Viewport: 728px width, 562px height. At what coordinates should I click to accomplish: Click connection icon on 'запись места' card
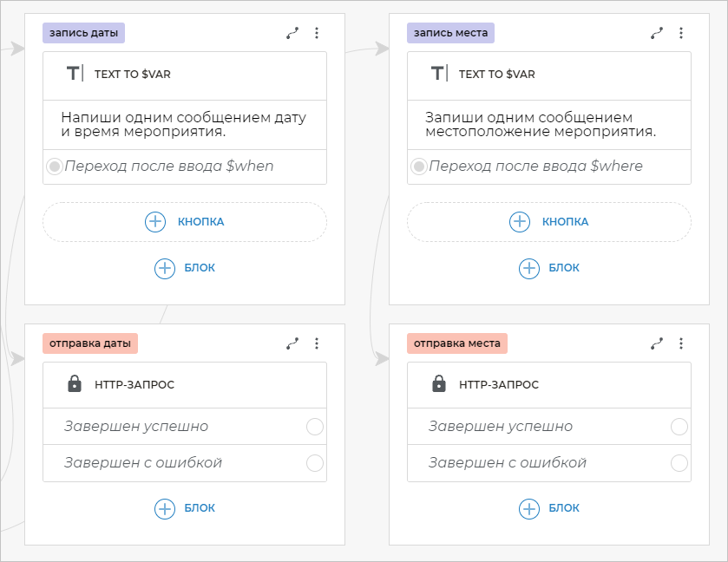tap(657, 33)
